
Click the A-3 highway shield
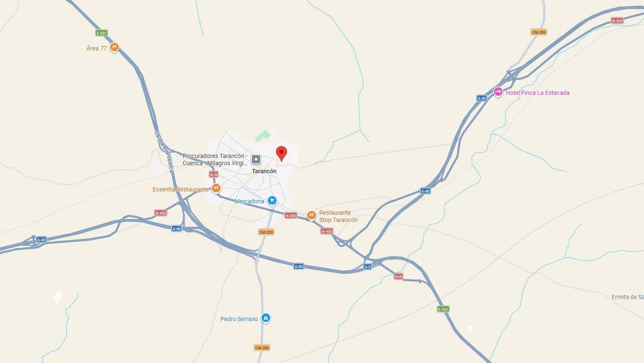pos(368,267)
